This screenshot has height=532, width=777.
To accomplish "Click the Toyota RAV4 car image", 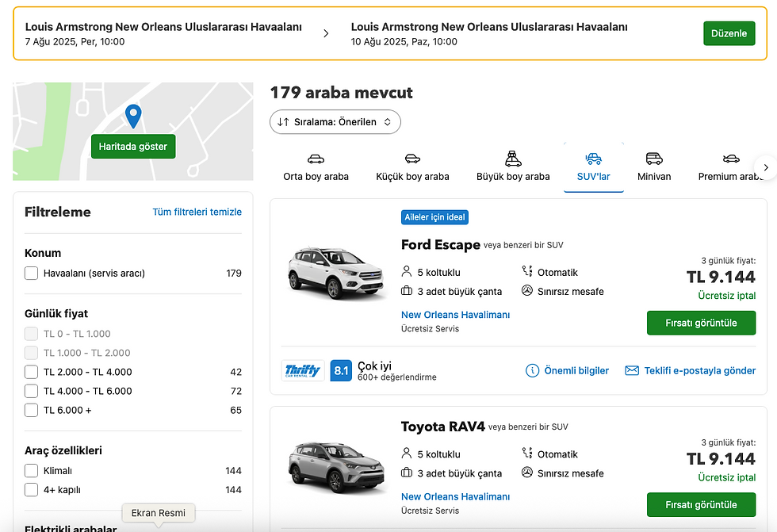I will (336, 467).
